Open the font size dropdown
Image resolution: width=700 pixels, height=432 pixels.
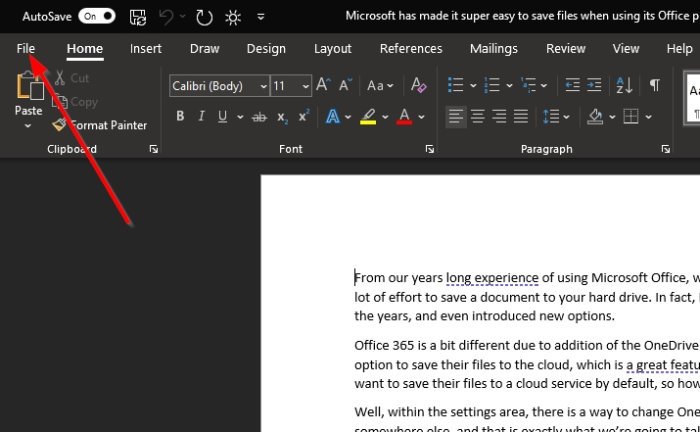coord(306,87)
